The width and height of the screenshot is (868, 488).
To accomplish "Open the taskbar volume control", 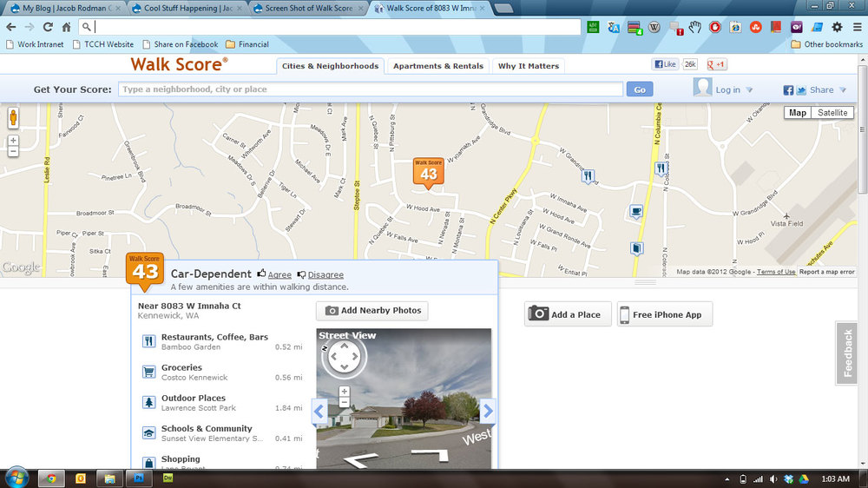I will [773, 479].
